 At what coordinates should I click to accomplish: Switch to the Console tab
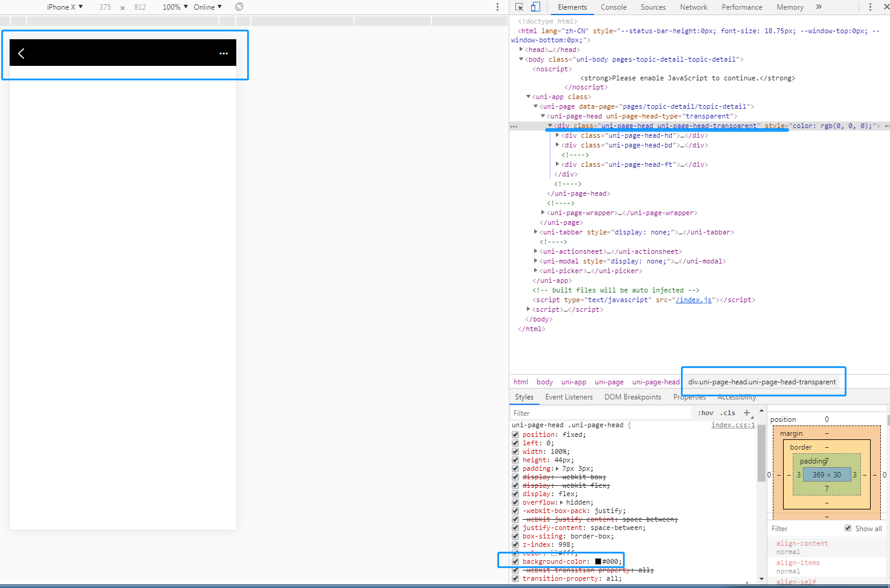pos(613,7)
